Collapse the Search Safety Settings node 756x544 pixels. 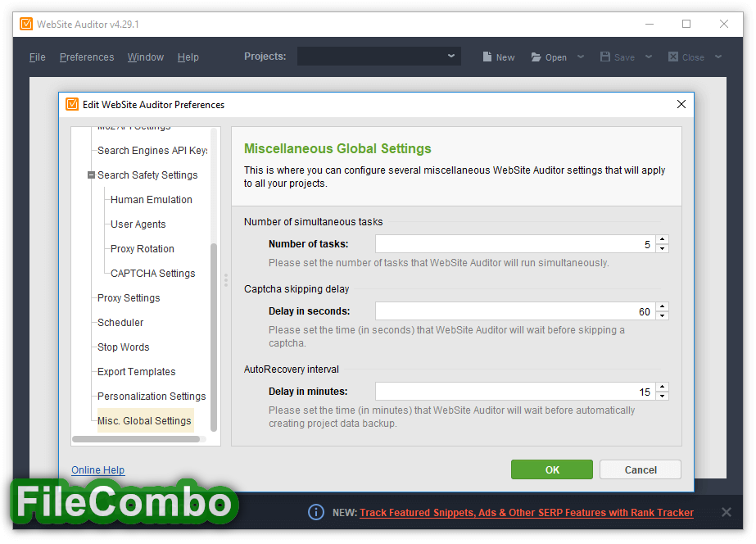91,175
